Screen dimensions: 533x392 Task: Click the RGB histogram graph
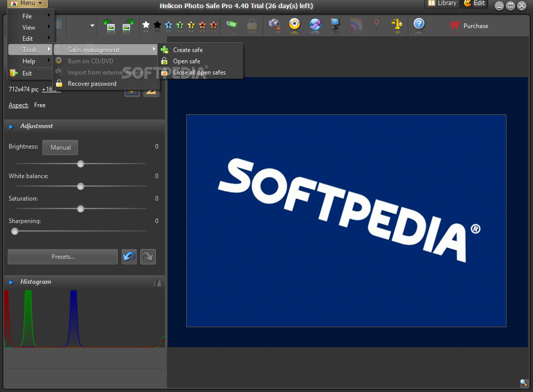click(x=84, y=318)
